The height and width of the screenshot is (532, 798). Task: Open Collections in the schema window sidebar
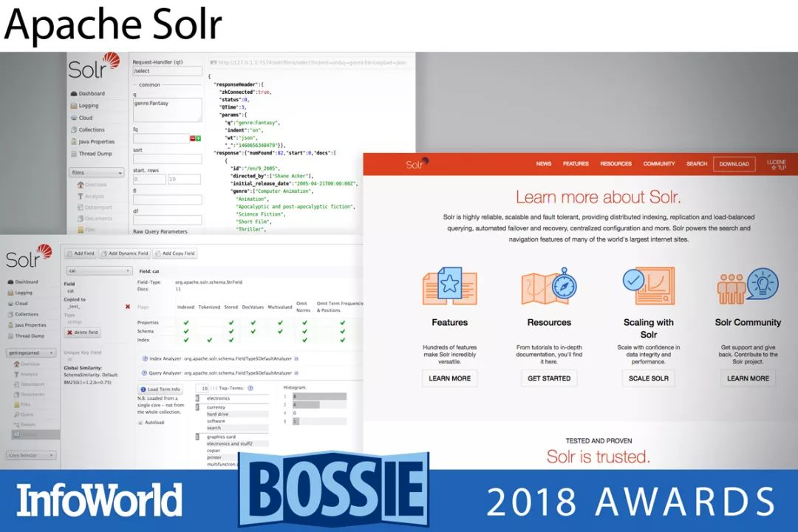click(23, 314)
